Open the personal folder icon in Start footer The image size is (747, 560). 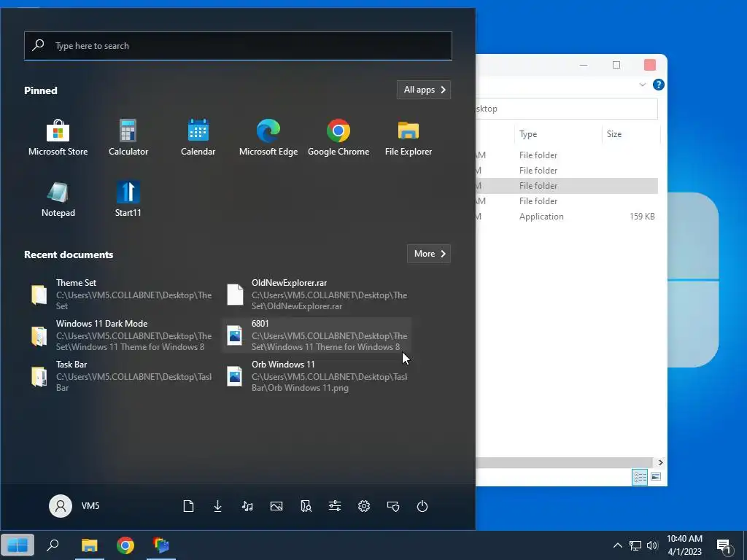click(x=306, y=506)
